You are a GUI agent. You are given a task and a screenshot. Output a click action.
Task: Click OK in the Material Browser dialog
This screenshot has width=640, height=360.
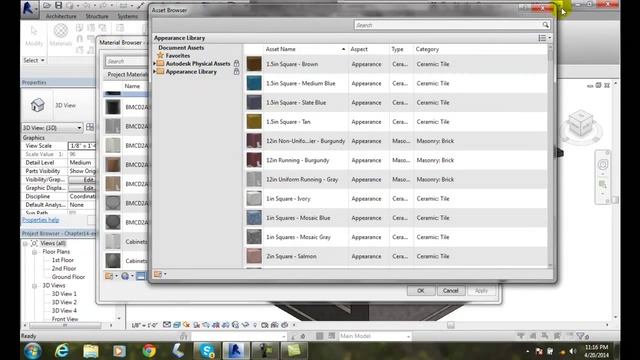pos(420,291)
